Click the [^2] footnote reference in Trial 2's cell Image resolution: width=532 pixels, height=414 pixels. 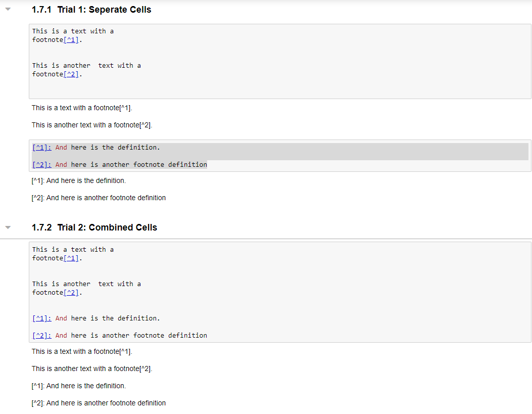71,293
